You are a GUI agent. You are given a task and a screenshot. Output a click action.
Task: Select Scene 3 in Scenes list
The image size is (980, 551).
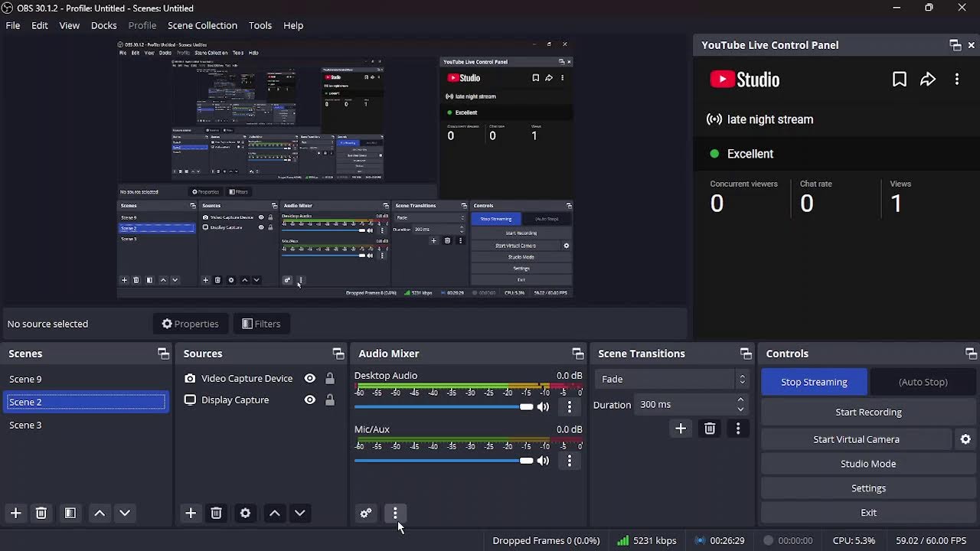(87, 425)
